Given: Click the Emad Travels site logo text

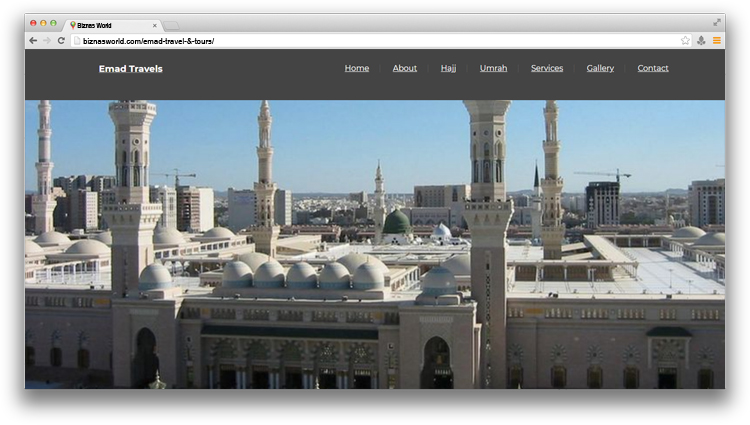Looking at the screenshot, I should pyautogui.click(x=131, y=69).
